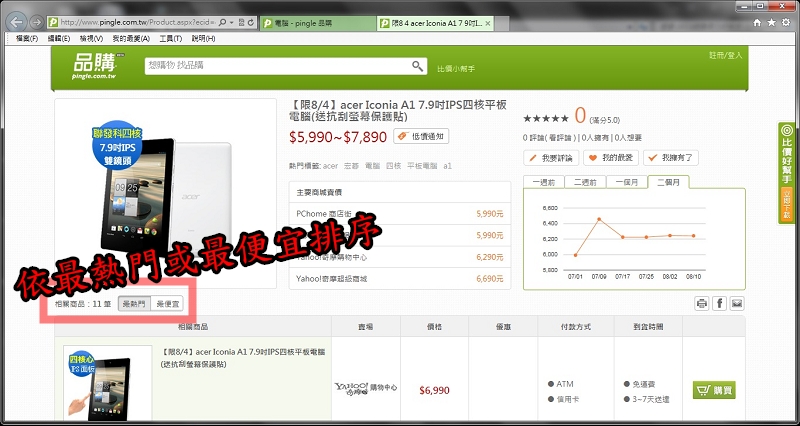This screenshot has width=800, height=426.
Task: Click the 比價好幫手 side widget
Action: (x=787, y=172)
